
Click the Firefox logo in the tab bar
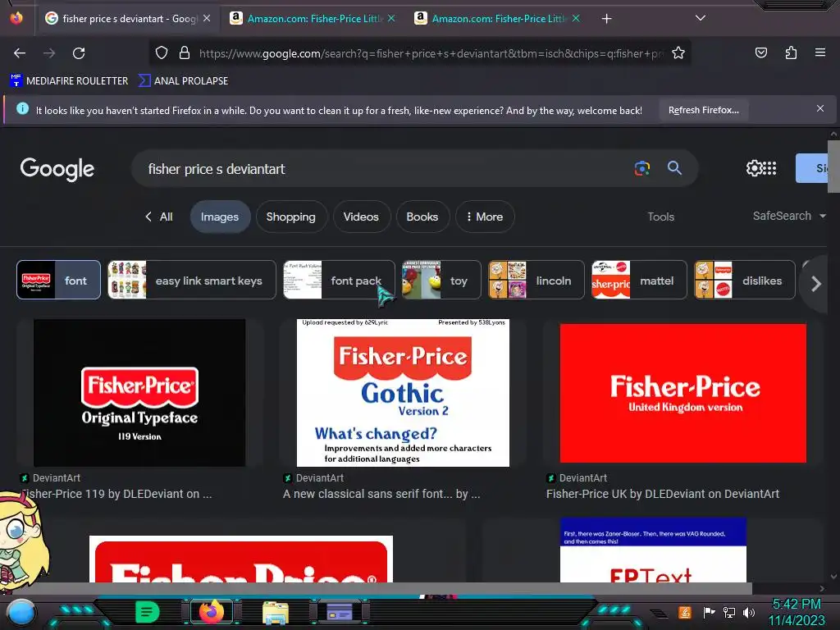(16, 18)
